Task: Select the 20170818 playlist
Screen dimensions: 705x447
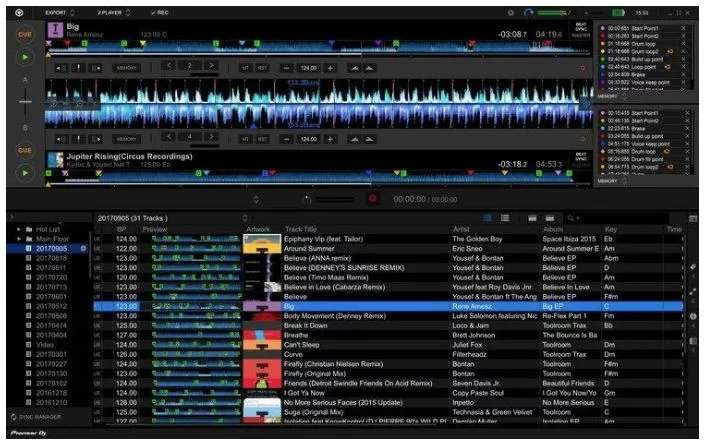Action: (51, 258)
